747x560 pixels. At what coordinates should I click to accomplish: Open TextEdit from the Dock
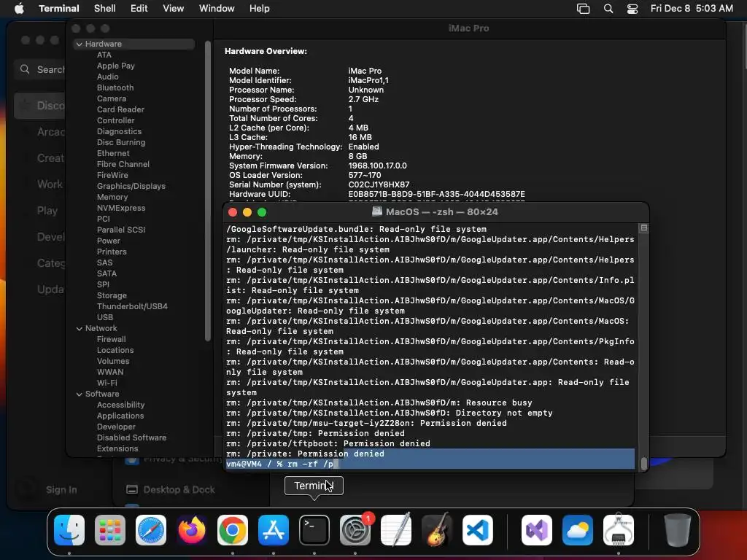(396, 530)
